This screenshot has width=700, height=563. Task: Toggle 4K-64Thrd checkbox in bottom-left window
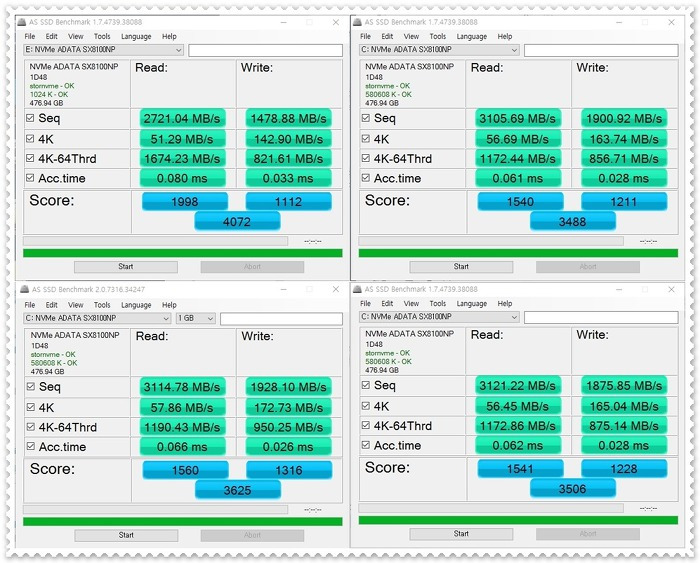(x=30, y=427)
